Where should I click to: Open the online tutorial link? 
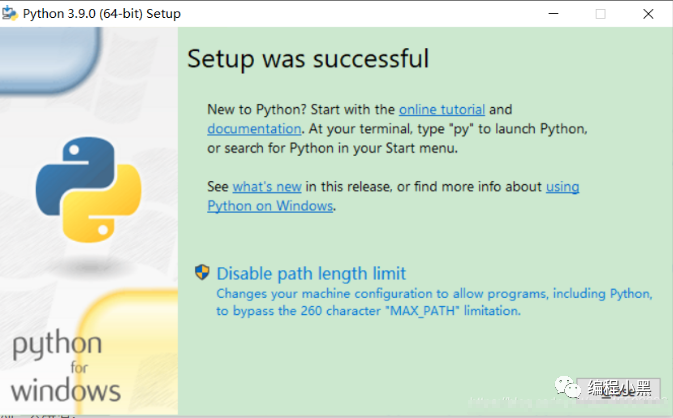click(x=442, y=109)
